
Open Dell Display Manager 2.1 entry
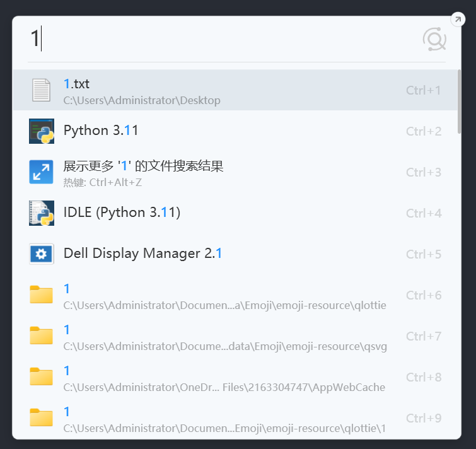coord(235,254)
